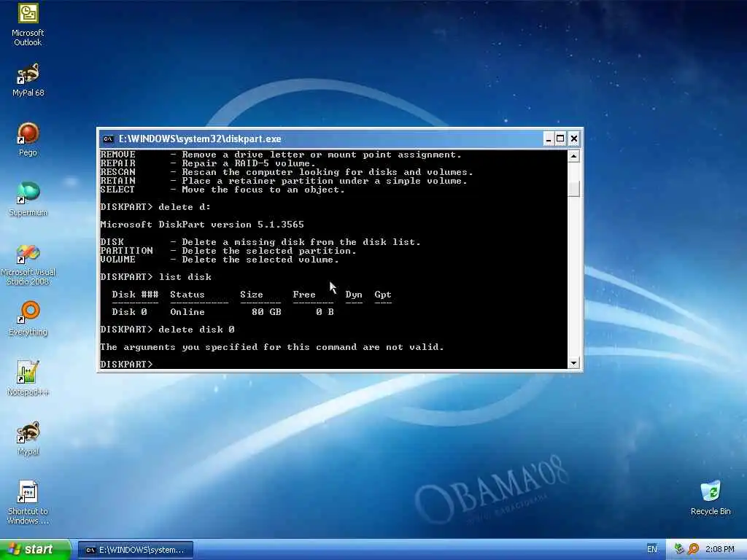Click the Safely Remove Hardware tray icon
This screenshot has width=747, height=560.
tap(679, 549)
